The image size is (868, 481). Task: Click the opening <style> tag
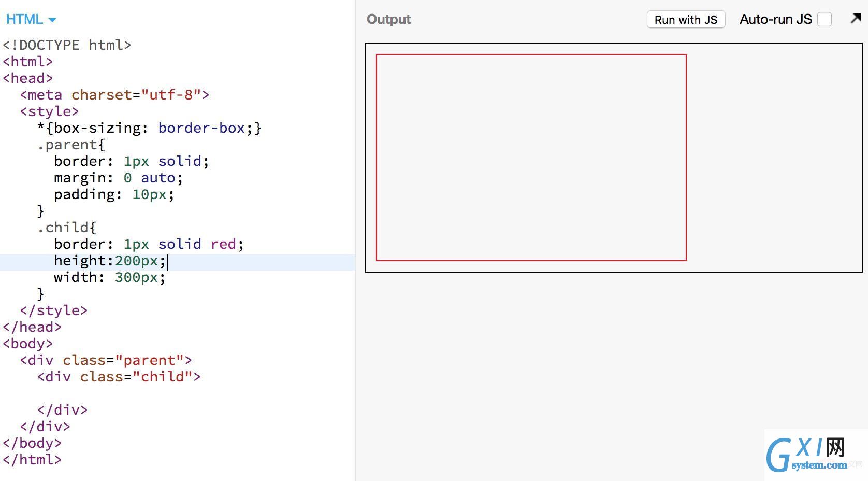49,111
